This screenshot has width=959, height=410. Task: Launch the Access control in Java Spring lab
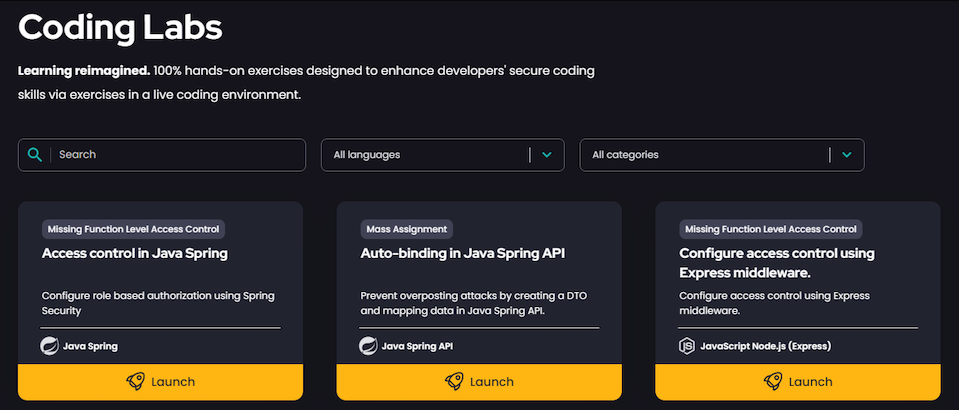(x=160, y=381)
